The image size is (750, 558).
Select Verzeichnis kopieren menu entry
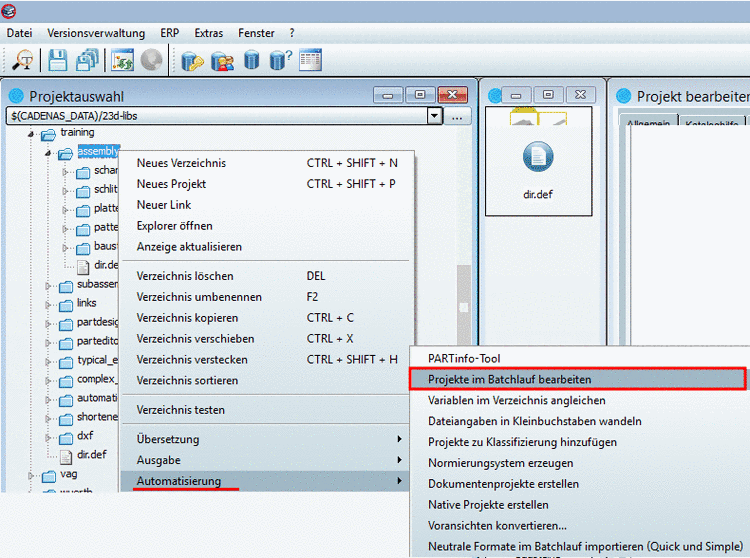[266, 318]
